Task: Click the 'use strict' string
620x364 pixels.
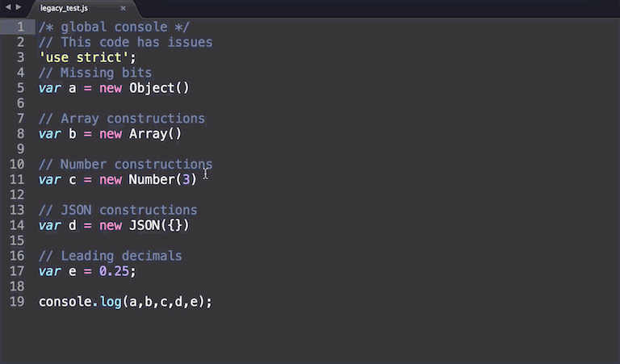Action: [84, 57]
